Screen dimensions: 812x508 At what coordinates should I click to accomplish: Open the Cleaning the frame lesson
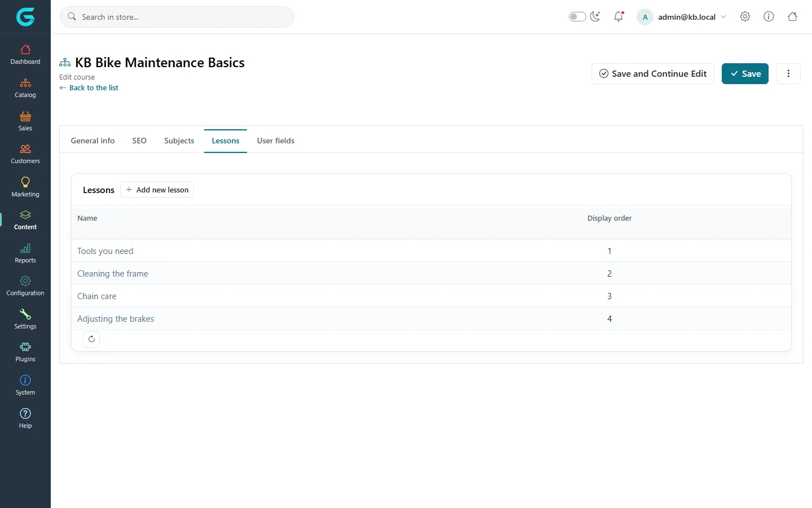113,274
